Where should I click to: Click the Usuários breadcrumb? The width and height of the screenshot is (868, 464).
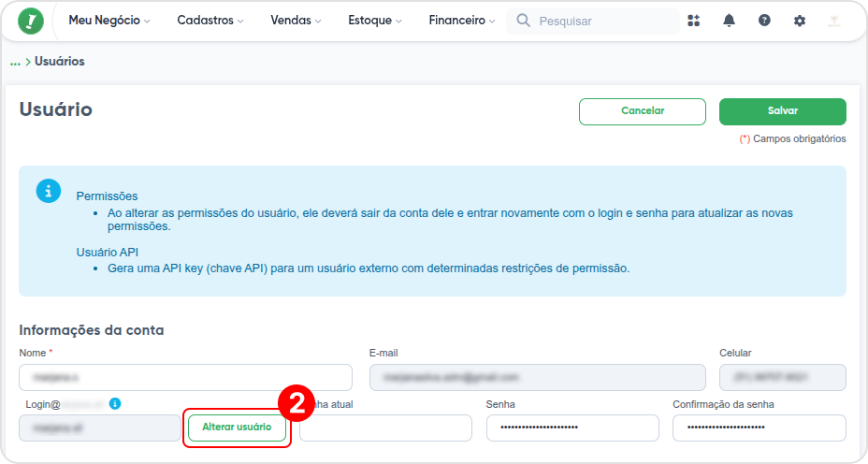pyautogui.click(x=60, y=62)
